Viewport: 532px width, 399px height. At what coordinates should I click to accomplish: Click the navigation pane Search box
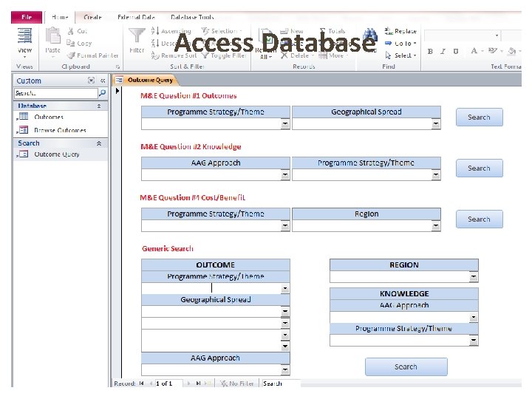[x=56, y=93]
